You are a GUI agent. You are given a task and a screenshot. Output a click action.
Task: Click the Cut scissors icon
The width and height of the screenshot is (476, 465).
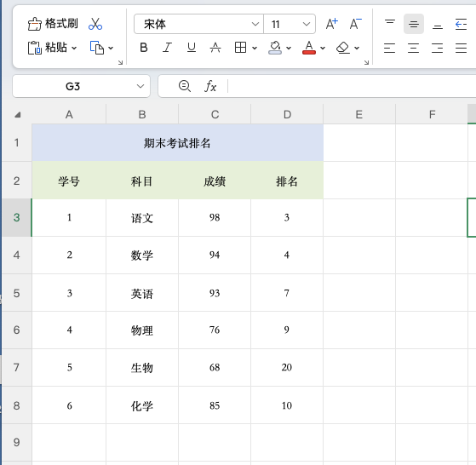click(95, 24)
